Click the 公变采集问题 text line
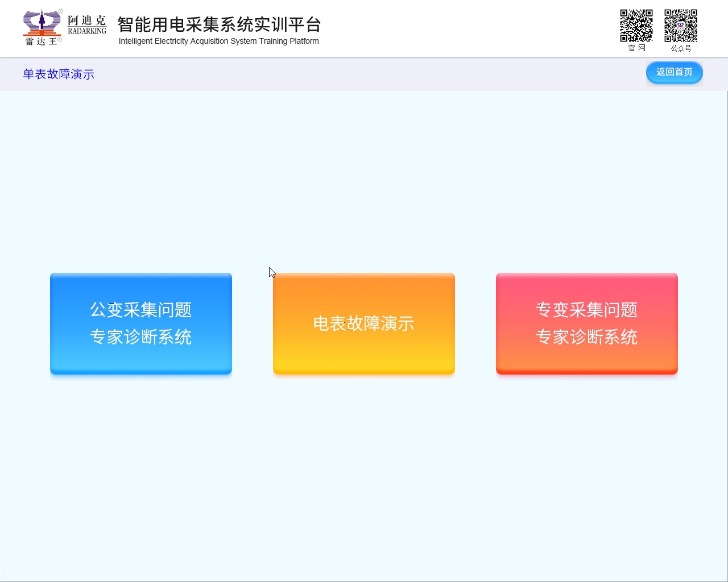Screen dimensions: 728x582 pos(141,310)
